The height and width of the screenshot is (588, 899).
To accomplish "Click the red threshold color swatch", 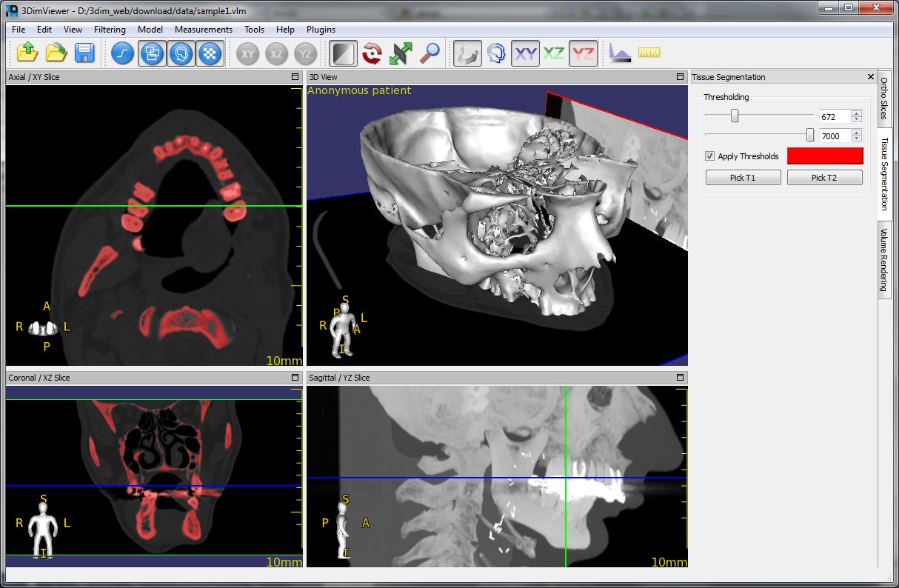I will pyautogui.click(x=825, y=156).
